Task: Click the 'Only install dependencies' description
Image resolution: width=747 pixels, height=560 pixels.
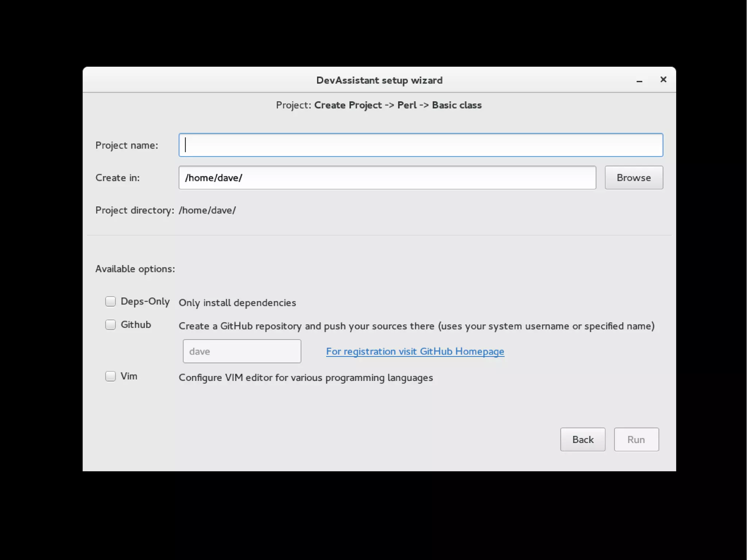Action: (x=237, y=303)
